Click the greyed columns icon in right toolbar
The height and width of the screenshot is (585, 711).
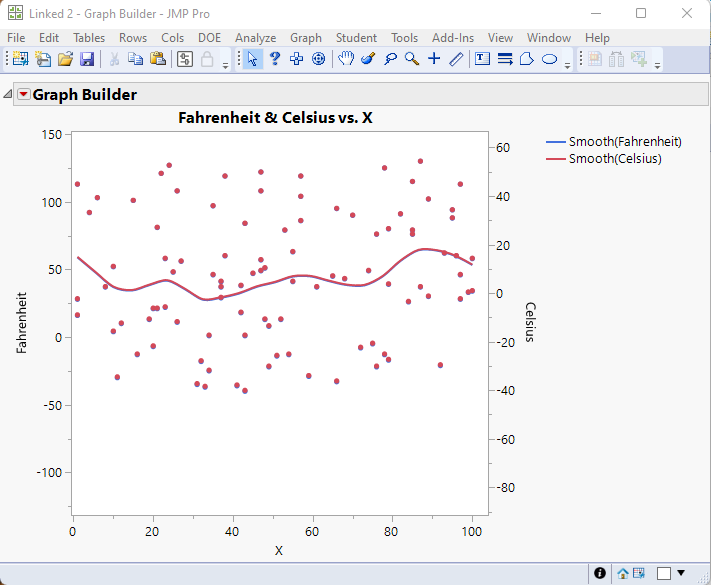tap(616, 59)
